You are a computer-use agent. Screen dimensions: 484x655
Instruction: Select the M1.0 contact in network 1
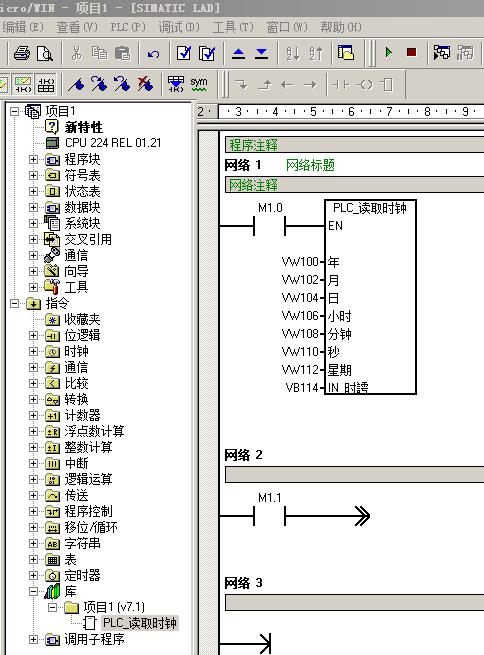tap(270, 226)
